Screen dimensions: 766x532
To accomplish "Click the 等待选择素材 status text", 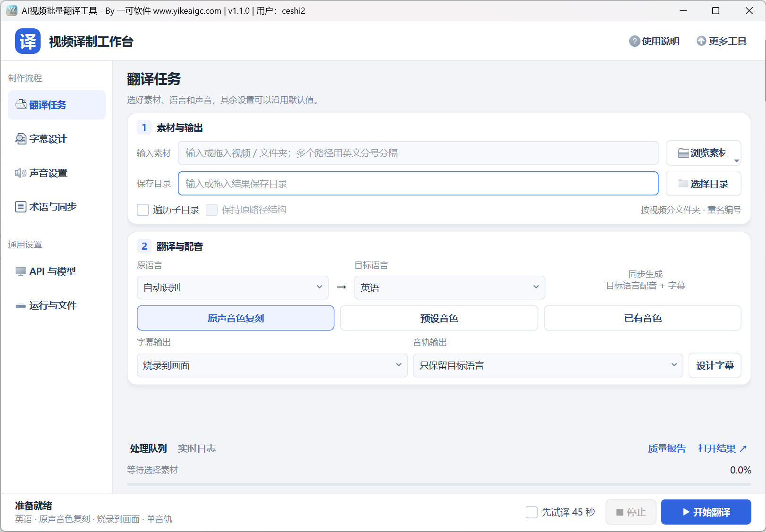I will click(152, 470).
